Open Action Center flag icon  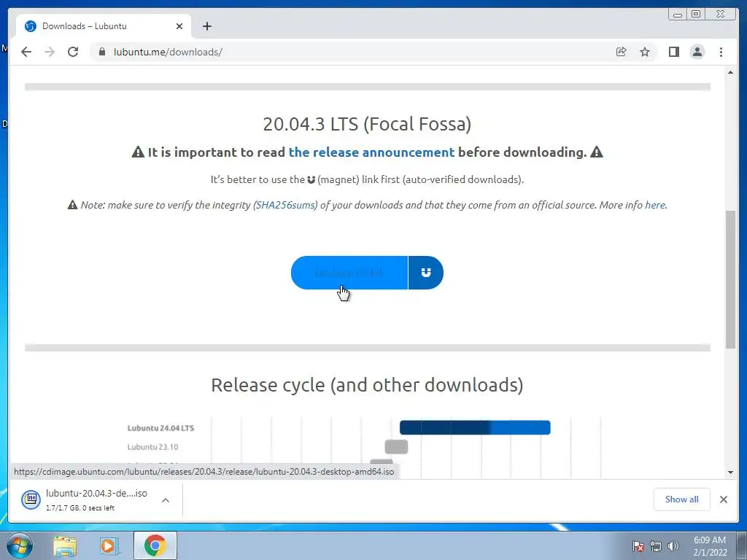click(638, 547)
